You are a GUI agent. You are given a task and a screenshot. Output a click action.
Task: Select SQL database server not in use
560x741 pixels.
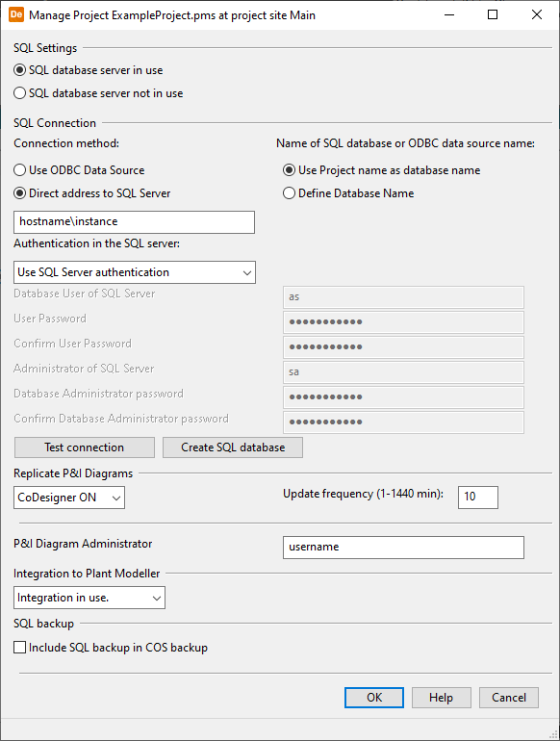click(98, 93)
